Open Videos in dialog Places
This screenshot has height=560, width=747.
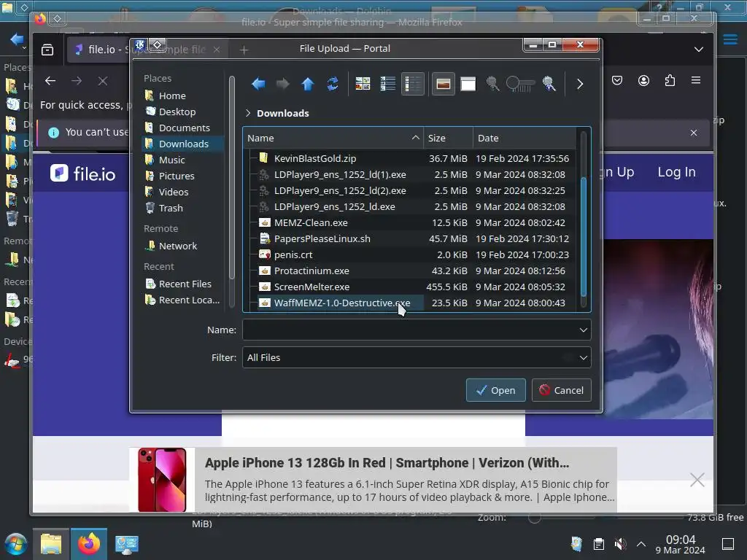coord(182,192)
